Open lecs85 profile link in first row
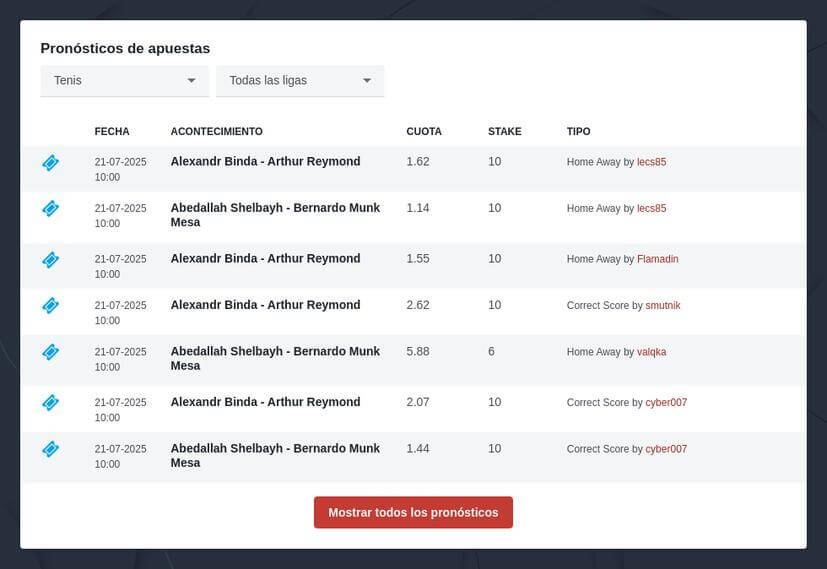This screenshot has height=569, width=827. tap(651, 162)
